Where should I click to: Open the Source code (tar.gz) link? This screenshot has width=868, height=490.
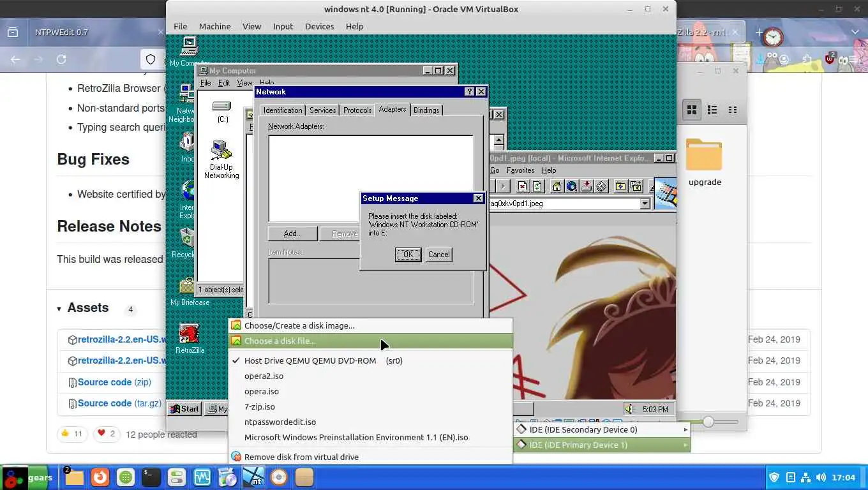(119, 403)
